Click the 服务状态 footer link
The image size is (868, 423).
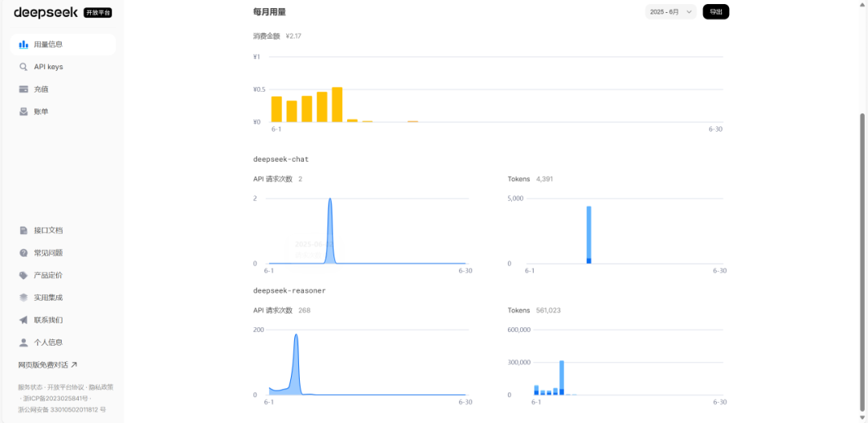[30, 387]
